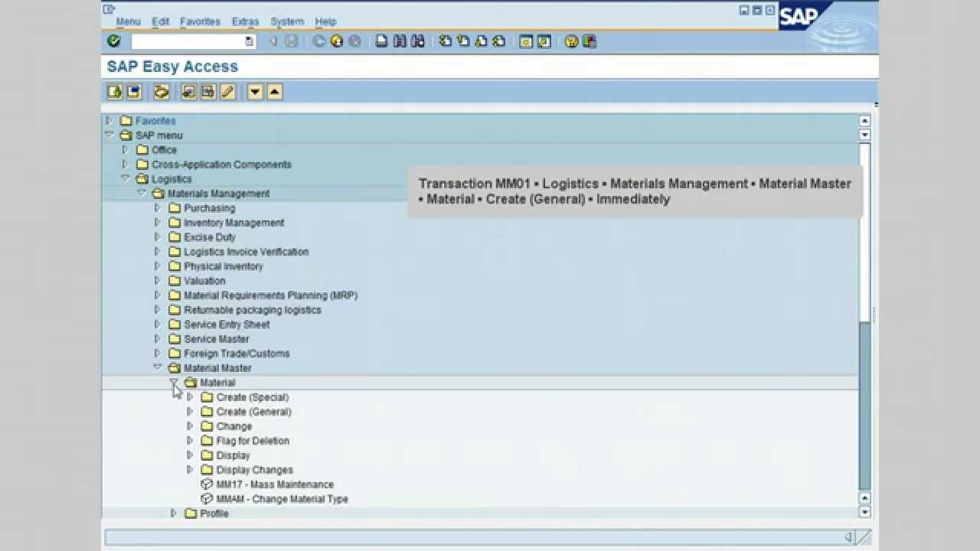Screen dimensions: 980x551
Task: Click the scroll-down arrow at tree bottom
Action: click(864, 512)
